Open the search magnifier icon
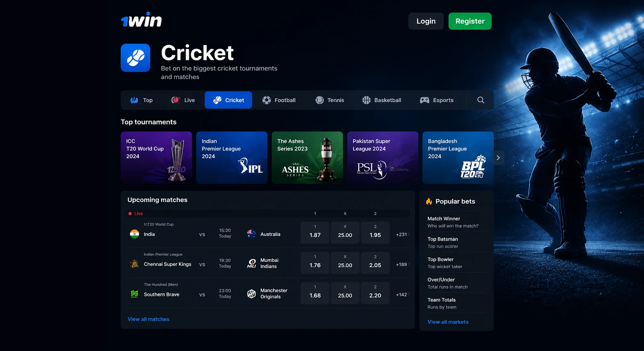 (480, 100)
